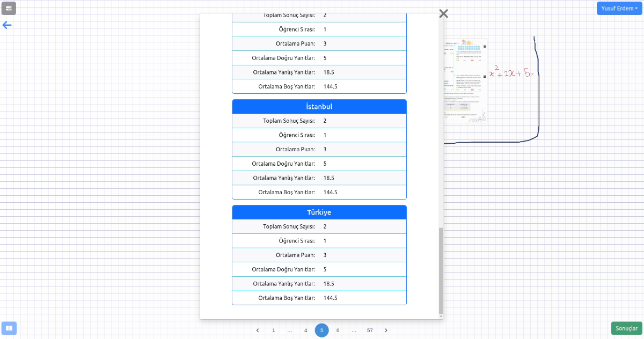Image resolution: width=644 pixels, height=339 pixels.
Task: Select page 4 in pagination
Action: click(305, 330)
